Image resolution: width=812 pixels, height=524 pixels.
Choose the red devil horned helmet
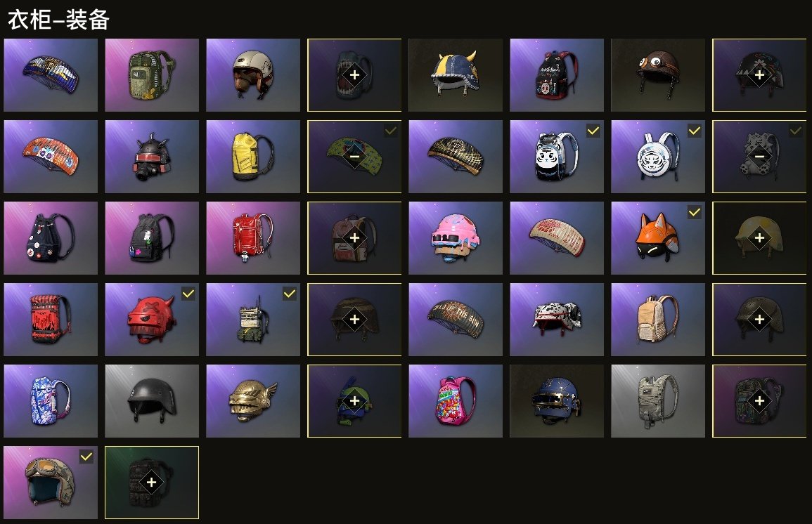tap(152, 319)
